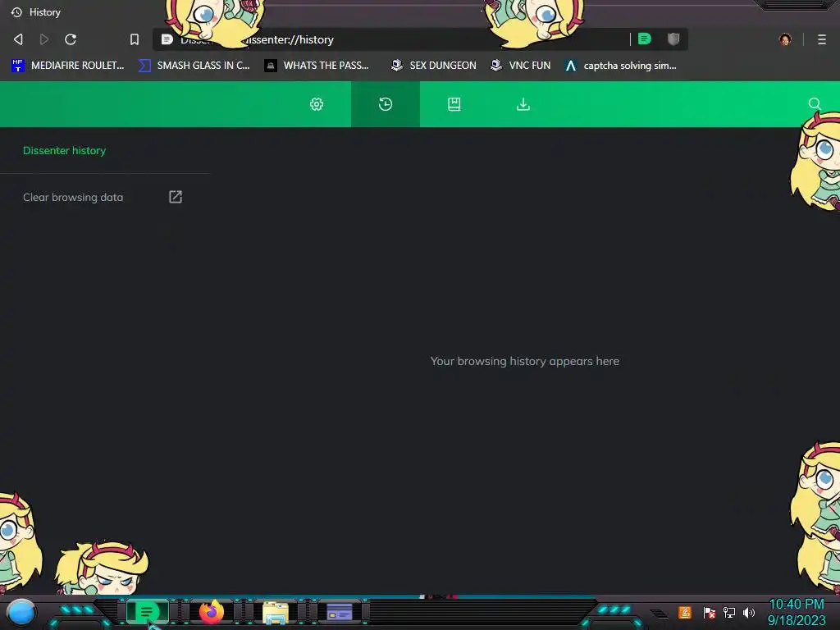Select Dissenter history in the sidebar
This screenshot has width=840, height=630.
pos(64,151)
